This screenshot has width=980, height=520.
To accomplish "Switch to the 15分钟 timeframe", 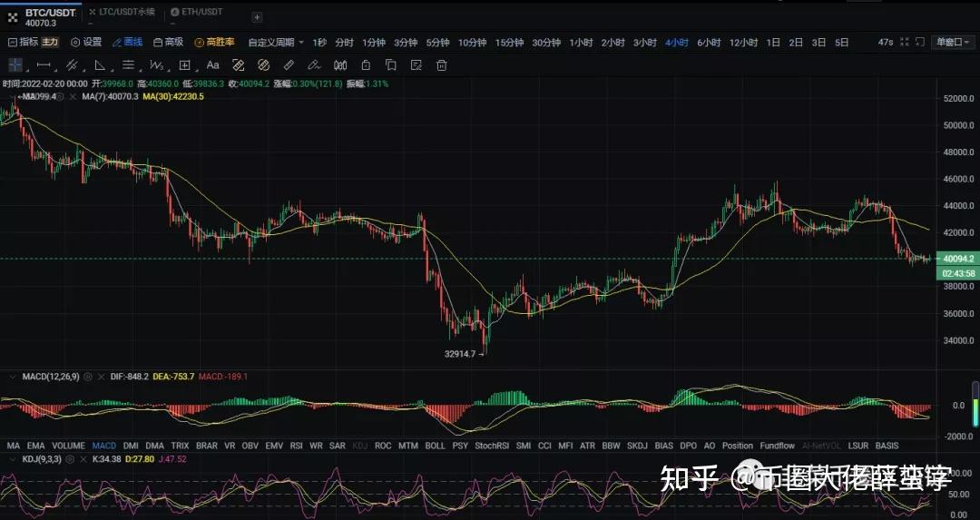I will (509, 43).
